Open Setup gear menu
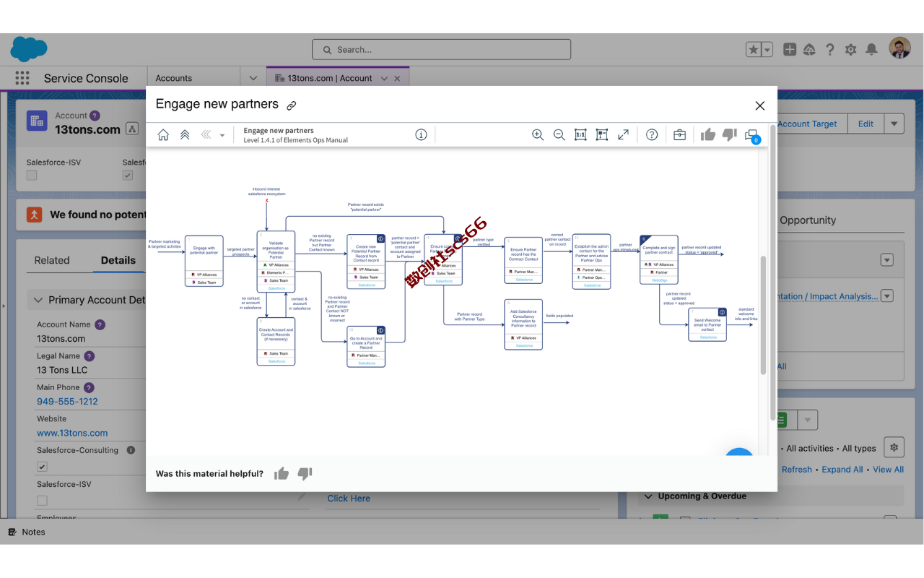924x578 pixels. 851,49
